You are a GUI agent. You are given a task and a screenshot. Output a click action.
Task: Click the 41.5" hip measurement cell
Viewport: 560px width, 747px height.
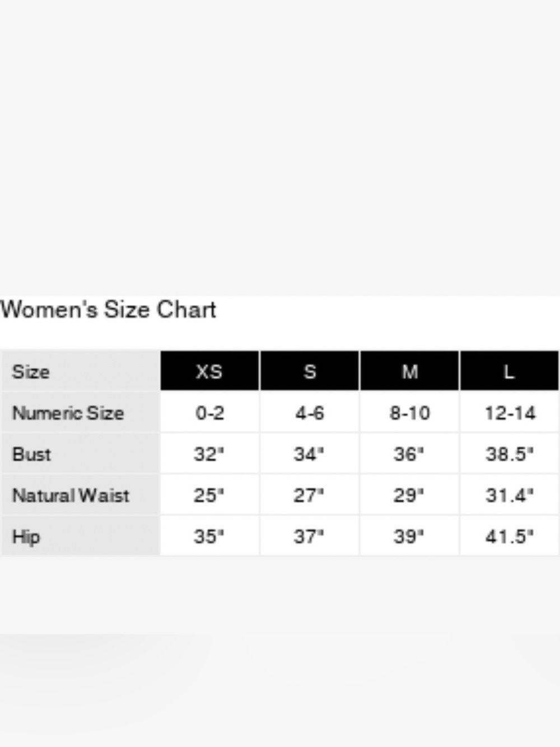click(509, 536)
